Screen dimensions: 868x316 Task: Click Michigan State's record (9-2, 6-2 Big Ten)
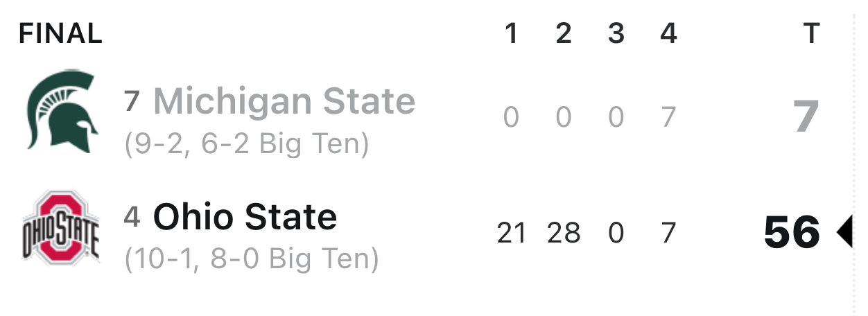(x=246, y=143)
